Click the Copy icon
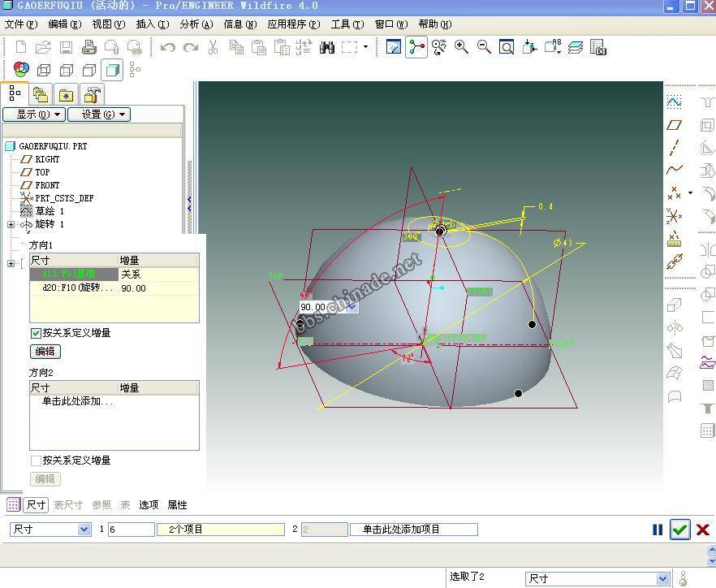 236,47
